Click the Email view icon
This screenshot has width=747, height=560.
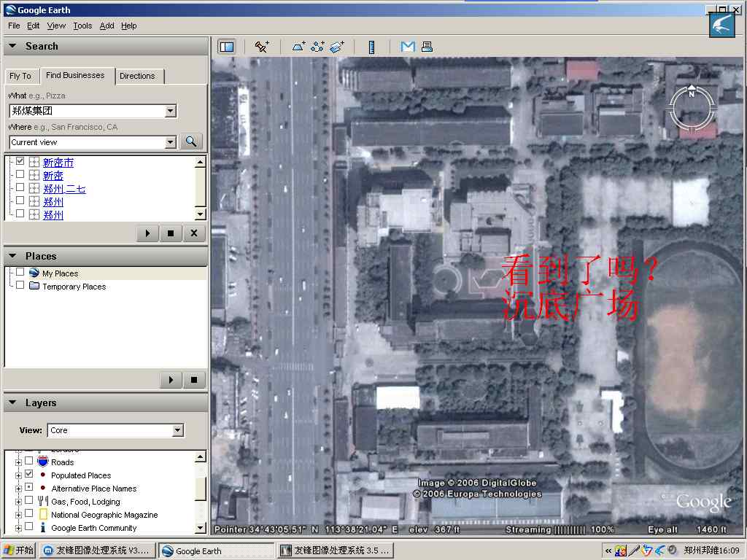(408, 47)
